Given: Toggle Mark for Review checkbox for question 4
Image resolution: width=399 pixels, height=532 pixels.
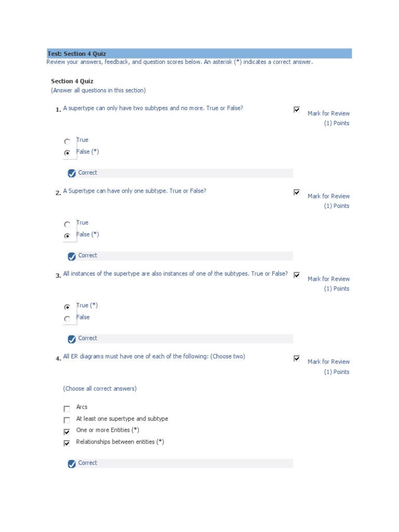Looking at the screenshot, I should click(297, 358).
